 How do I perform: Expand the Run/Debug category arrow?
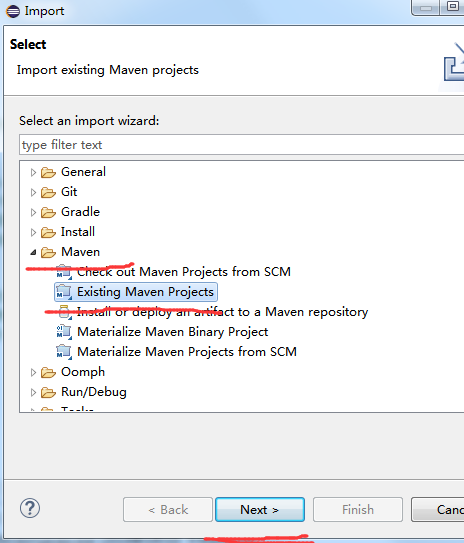[33, 392]
